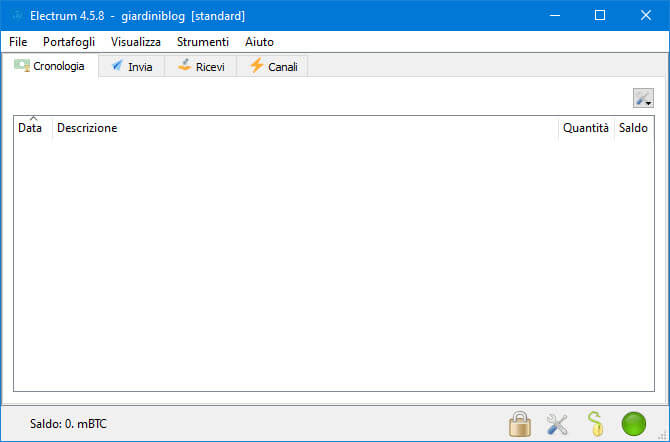Image resolution: width=670 pixels, height=442 pixels.
Task: Minimize the Electrum window
Action: [x=555, y=15]
